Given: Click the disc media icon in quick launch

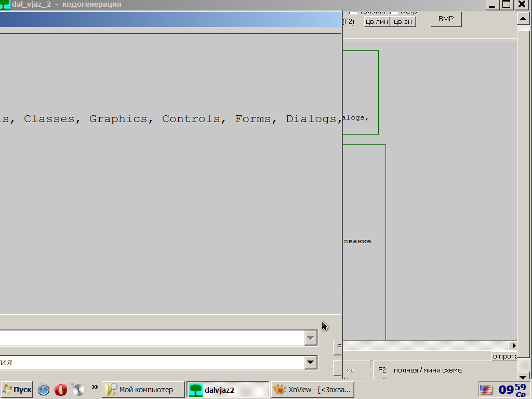Looking at the screenshot, I should coord(78,389).
